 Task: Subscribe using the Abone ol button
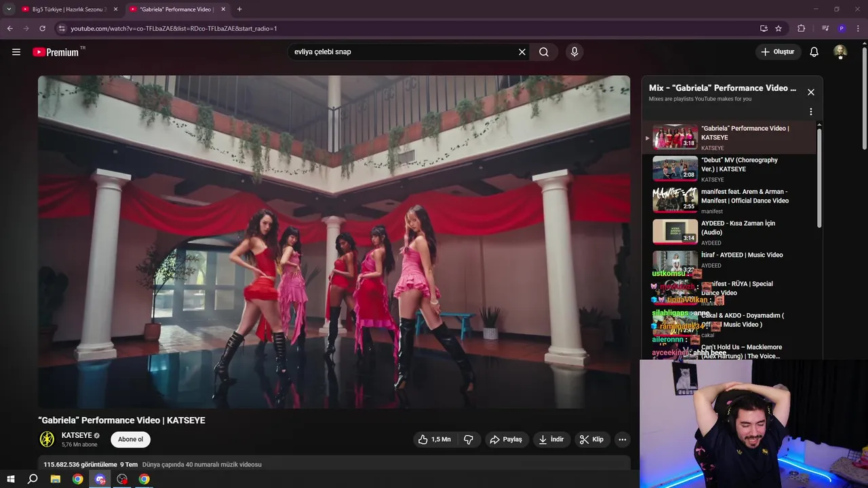(x=130, y=439)
